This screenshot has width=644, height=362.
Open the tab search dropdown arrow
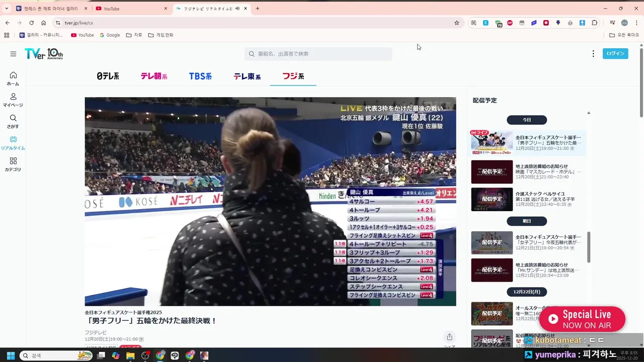[7, 9]
